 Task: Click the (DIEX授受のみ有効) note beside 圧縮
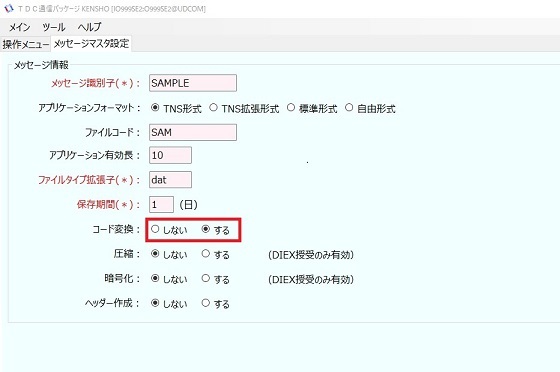coord(311,255)
